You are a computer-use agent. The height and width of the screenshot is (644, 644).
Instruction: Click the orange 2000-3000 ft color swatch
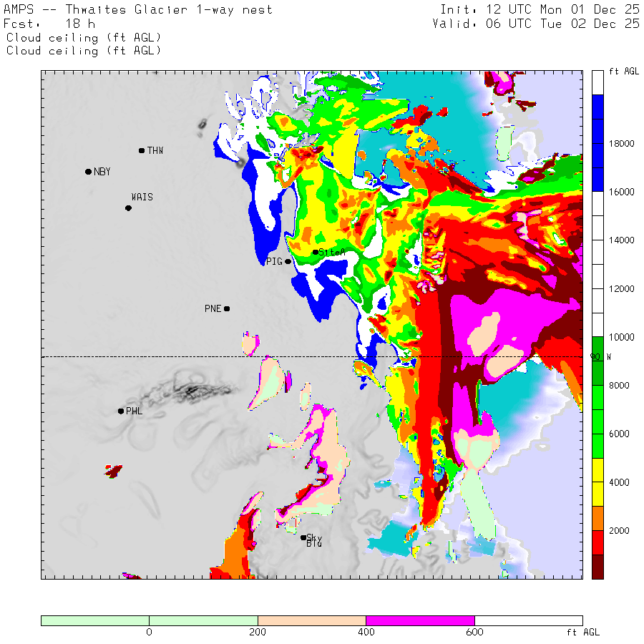597,518
